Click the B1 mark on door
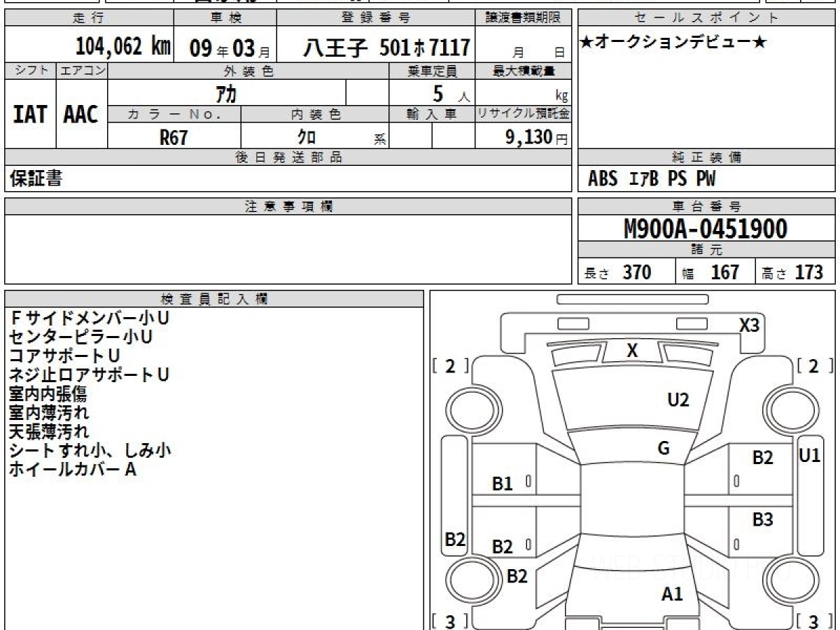The width and height of the screenshot is (840, 630). click(502, 483)
